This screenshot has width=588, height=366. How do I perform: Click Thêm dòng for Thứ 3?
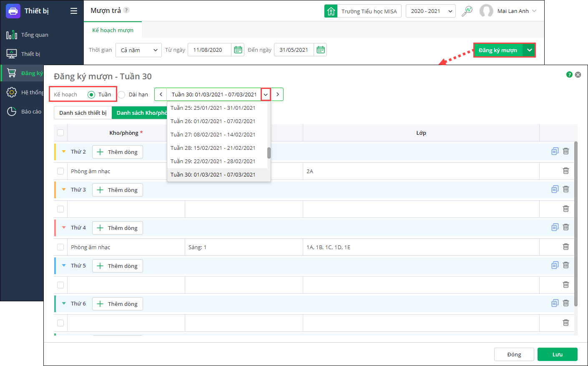(118, 190)
